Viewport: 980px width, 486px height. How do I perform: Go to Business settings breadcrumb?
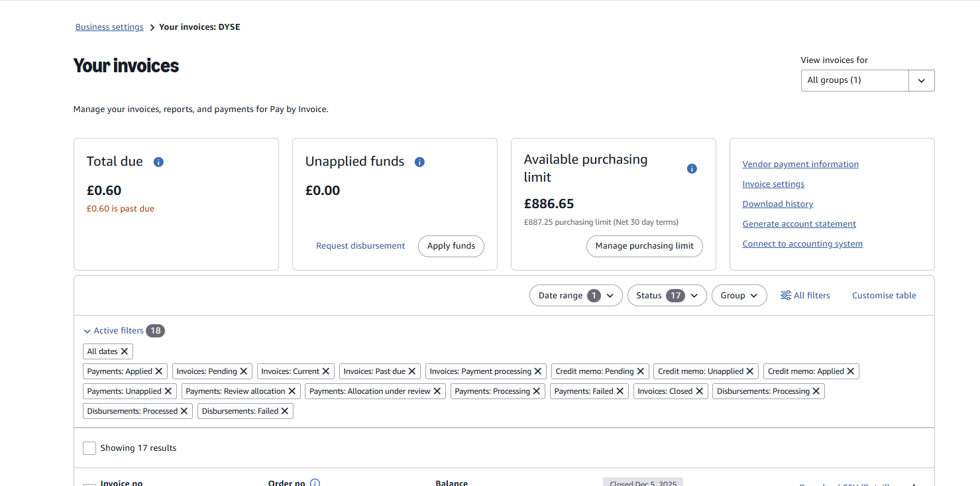[109, 27]
